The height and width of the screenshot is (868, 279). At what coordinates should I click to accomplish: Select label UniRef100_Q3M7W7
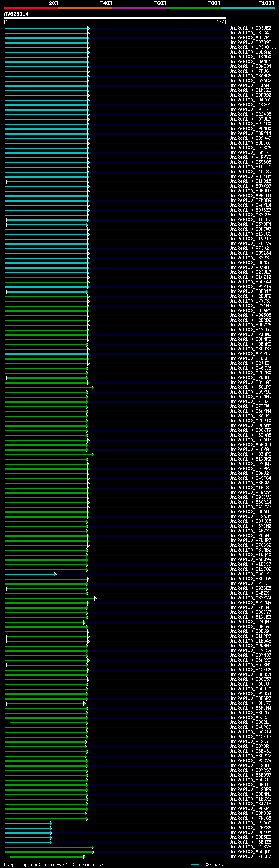point(250,229)
